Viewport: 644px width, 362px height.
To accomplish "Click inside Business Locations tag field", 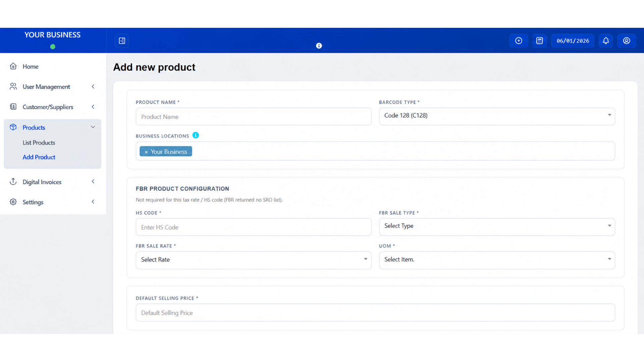I will (x=375, y=151).
